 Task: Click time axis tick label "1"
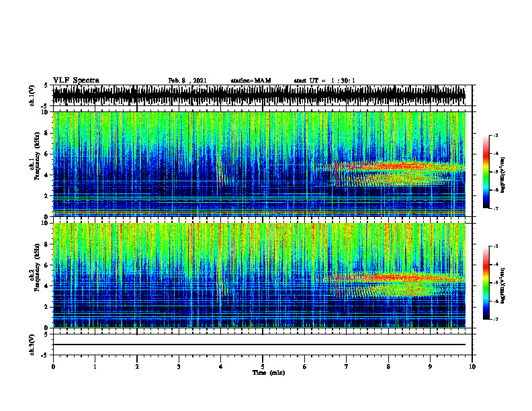click(x=95, y=367)
